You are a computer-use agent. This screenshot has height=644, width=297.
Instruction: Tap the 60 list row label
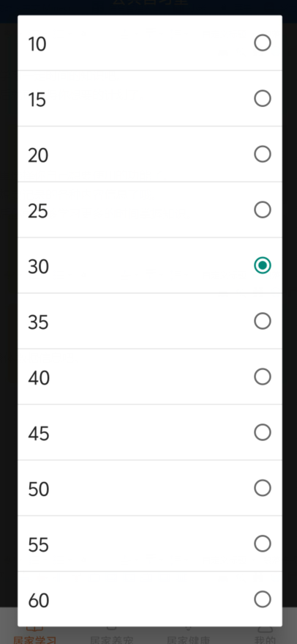(x=39, y=601)
